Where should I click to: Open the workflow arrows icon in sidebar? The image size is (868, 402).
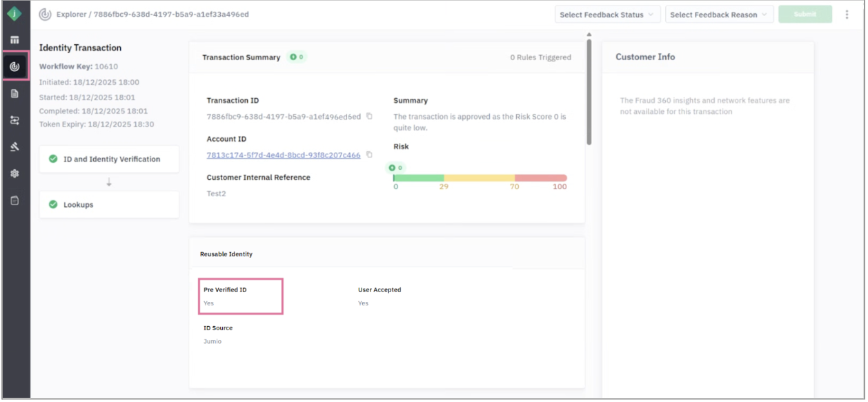pos(14,120)
